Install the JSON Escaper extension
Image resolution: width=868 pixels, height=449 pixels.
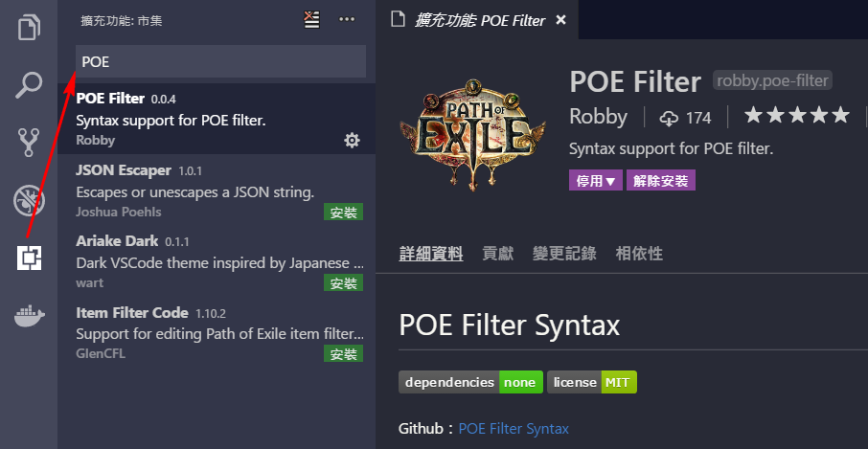tap(343, 213)
